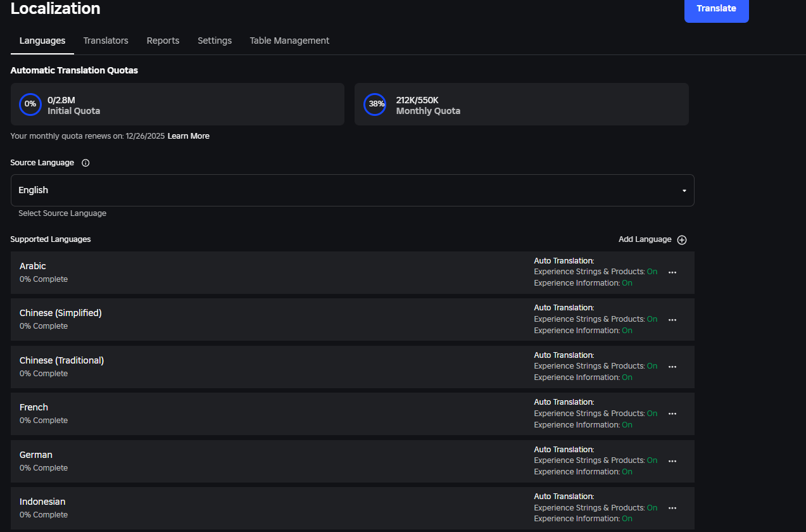Open the three-dot menu for Indonesian
806x532 pixels.
[672, 508]
